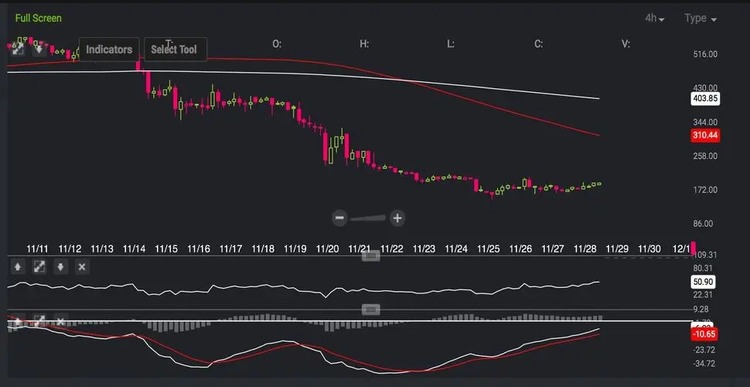Open the 4h timeframe dropdown
The width and height of the screenshot is (750, 387).
pos(654,18)
